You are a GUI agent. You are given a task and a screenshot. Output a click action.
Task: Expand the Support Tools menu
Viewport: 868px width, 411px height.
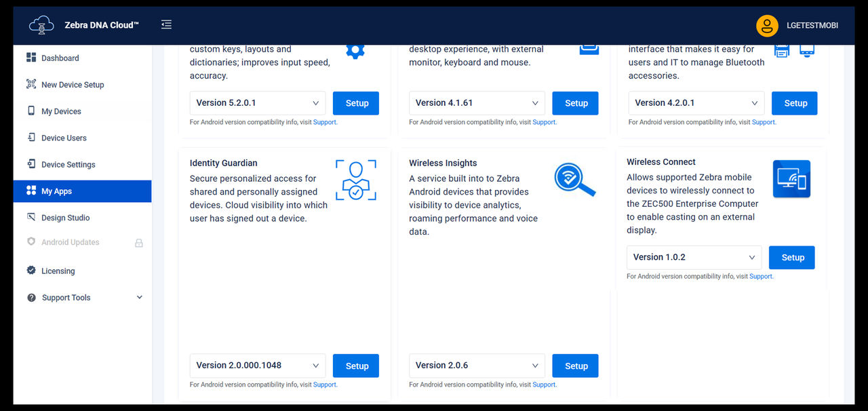pyautogui.click(x=66, y=297)
